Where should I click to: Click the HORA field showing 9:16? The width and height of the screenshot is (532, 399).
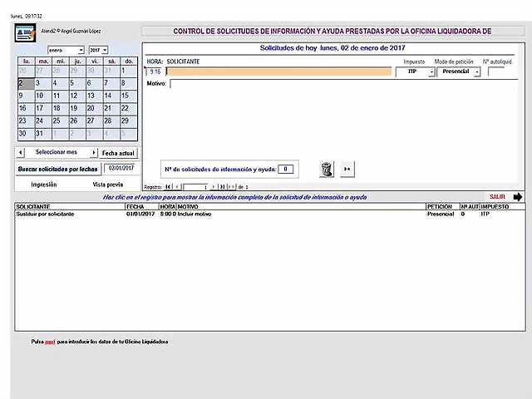click(x=155, y=71)
